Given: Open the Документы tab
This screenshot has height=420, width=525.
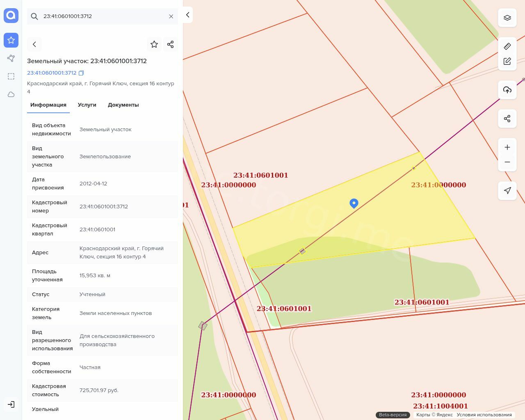Looking at the screenshot, I should point(123,105).
